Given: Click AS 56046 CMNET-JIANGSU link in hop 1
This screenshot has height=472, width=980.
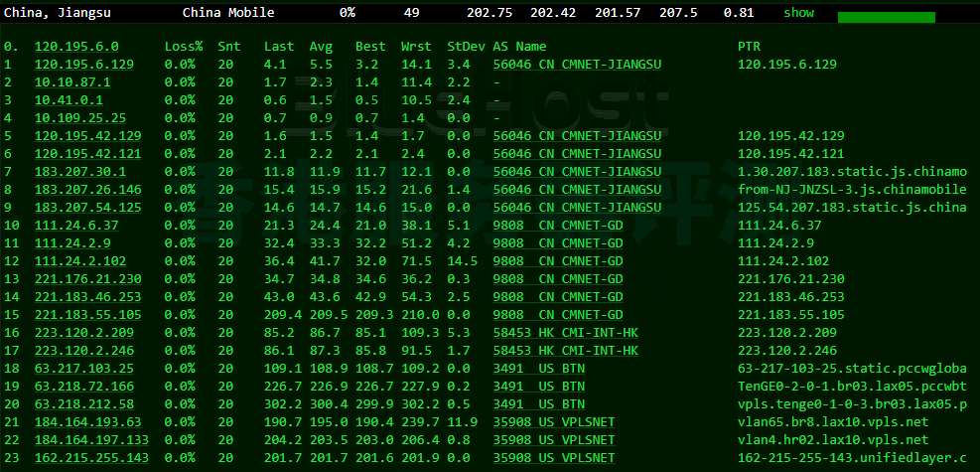Looking at the screenshot, I should pyautogui.click(x=577, y=64).
